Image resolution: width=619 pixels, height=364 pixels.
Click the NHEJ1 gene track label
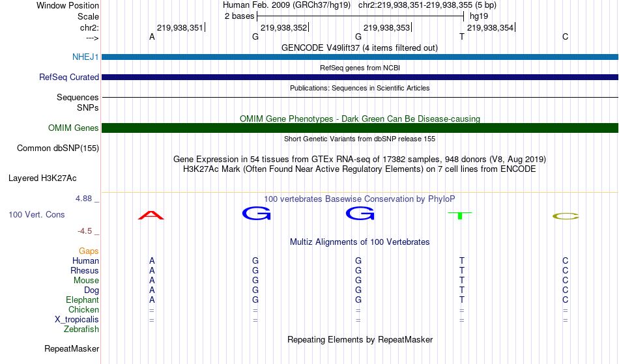pos(85,57)
